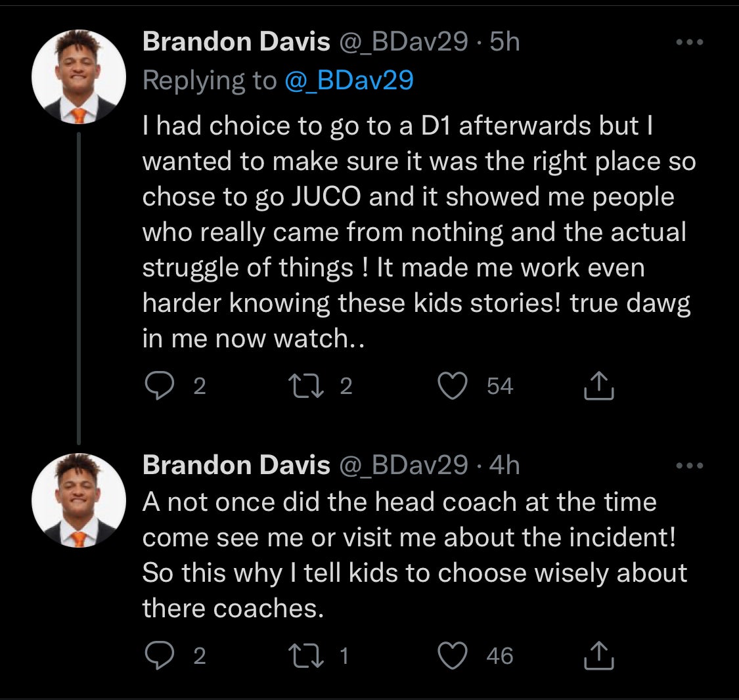Open the blue @_BDav29 reply mention link

pos(349,80)
